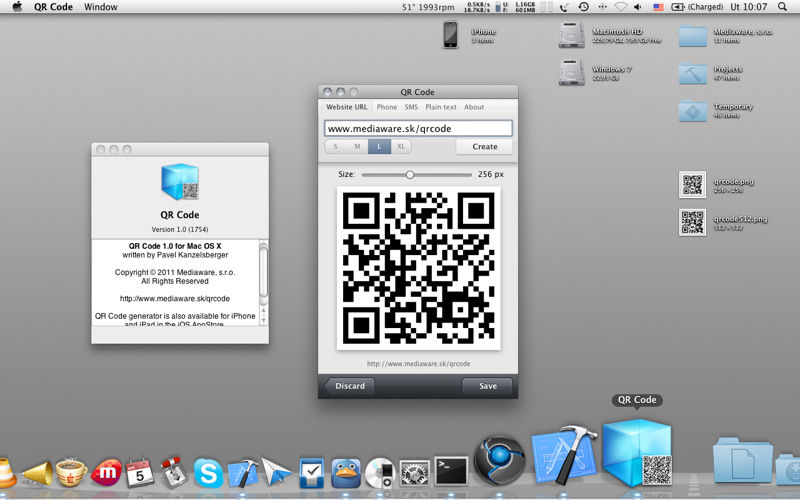Click the generated QR code image

[x=418, y=268]
